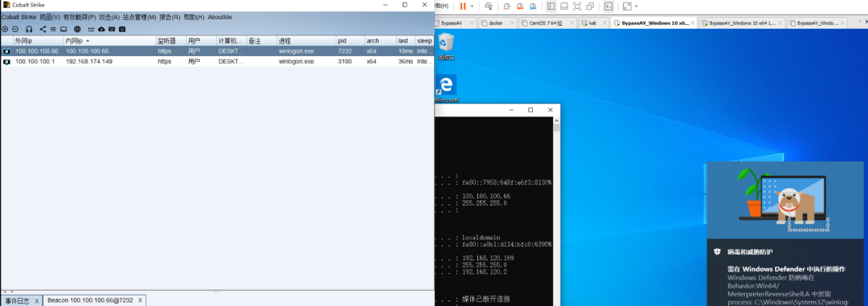Image resolution: width=868 pixels, height=306 pixels.
Task: Open the 报告(R) menu
Action: pos(170,17)
